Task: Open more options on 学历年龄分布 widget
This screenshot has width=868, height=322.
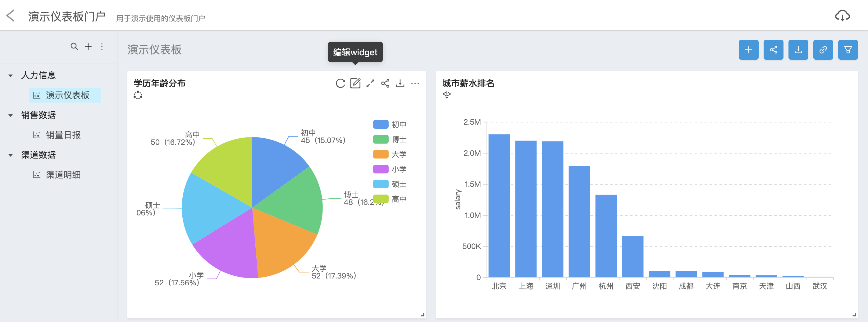Action: coord(415,83)
